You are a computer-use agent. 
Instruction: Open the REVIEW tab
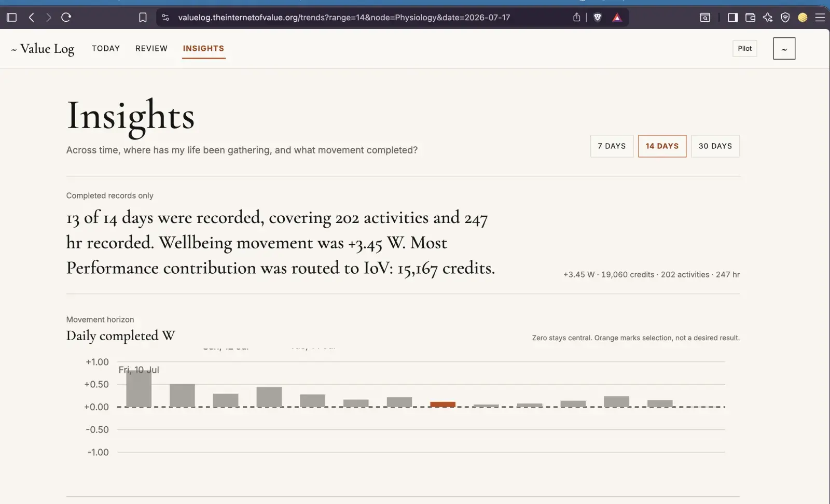(151, 48)
